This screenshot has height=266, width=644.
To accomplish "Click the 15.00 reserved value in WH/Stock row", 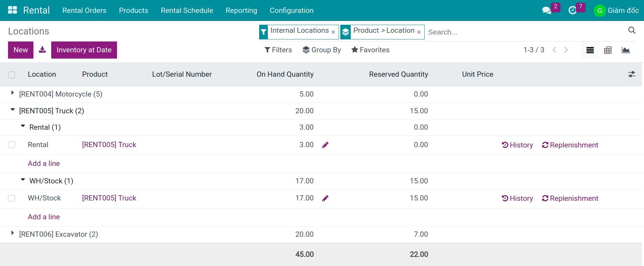I will tap(419, 198).
